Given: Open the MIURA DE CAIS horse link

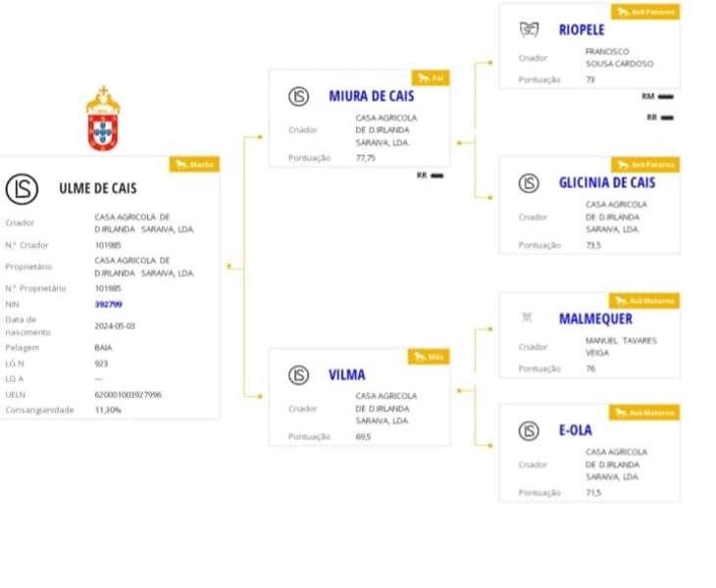Looking at the screenshot, I should tap(372, 96).
